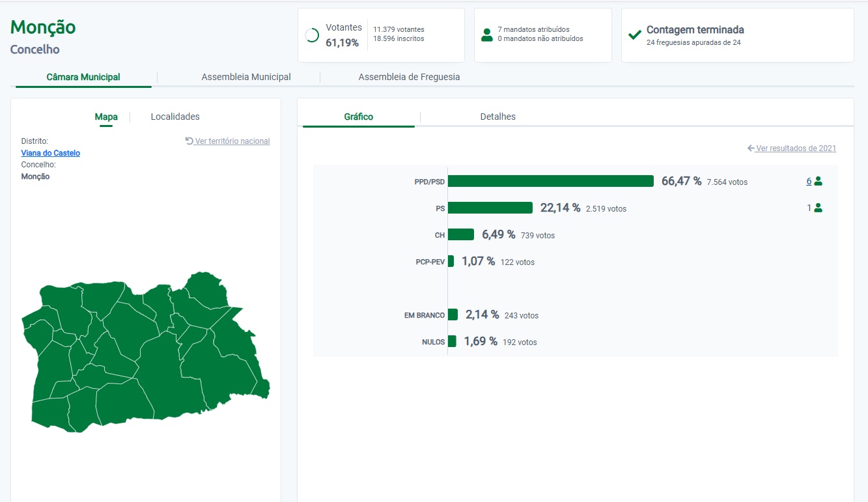Click the Contagem terminada checkmark icon
Screen dimensions: 868x502
(635, 35)
